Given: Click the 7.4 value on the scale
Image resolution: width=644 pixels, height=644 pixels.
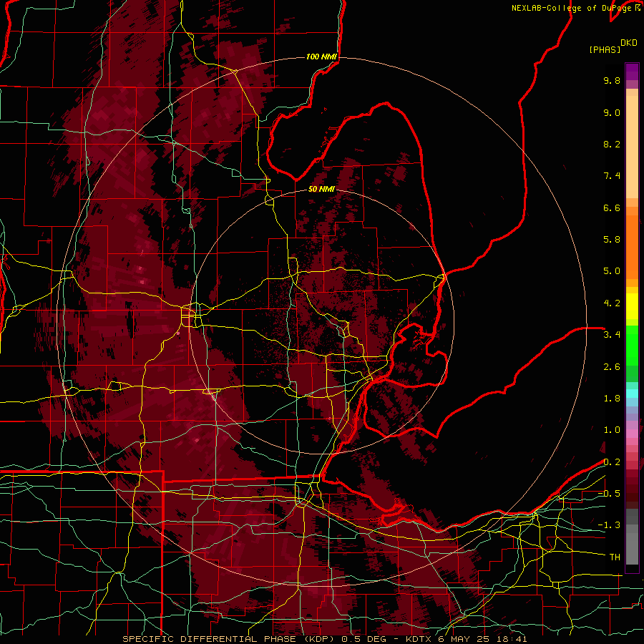Looking at the screenshot, I should (x=612, y=176).
